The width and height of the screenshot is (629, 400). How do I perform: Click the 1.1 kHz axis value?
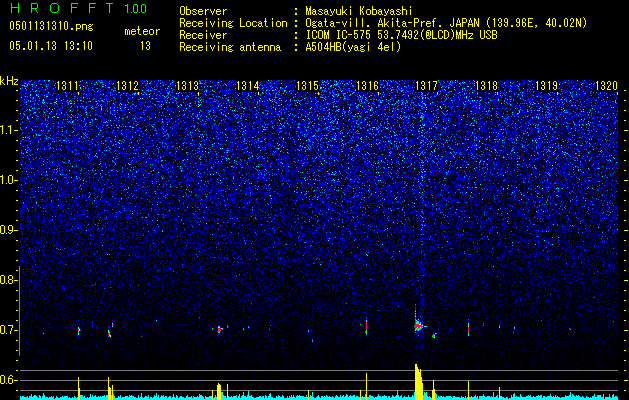[8, 130]
